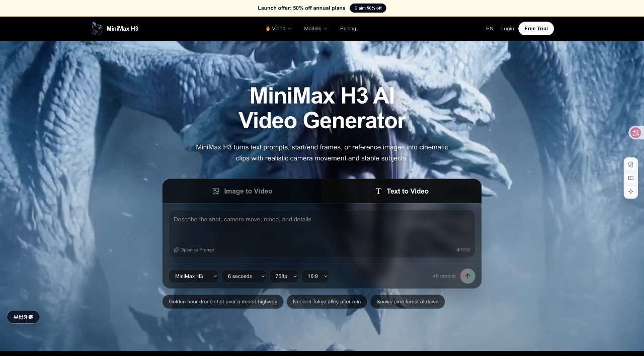Click Launch offer banner text
The width and height of the screenshot is (644, 356).
pyautogui.click(x=301, y=8)
